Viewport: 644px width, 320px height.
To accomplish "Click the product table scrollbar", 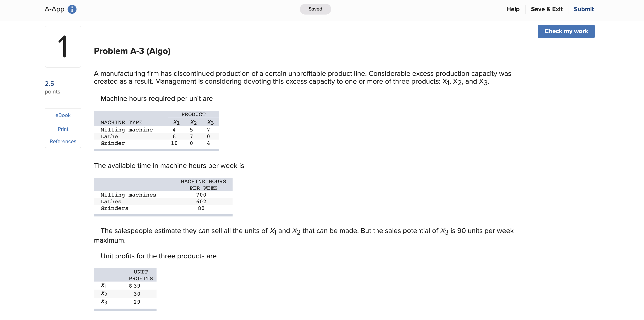I will click(156, 150).
